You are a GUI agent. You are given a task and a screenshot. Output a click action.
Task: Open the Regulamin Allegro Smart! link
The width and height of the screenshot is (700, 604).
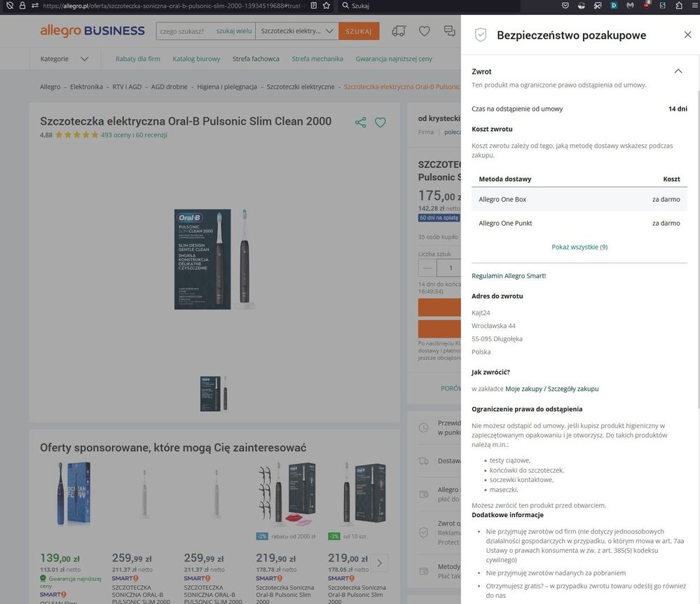point(509,276)
